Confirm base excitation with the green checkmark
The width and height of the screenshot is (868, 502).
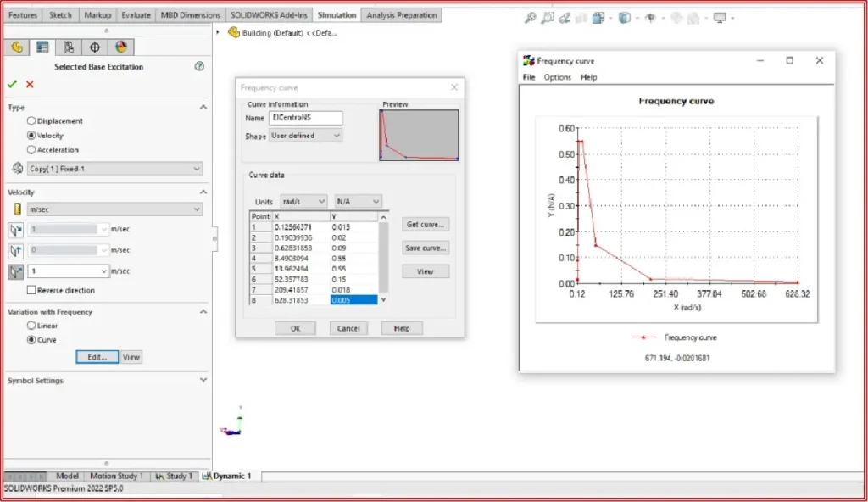pyautogui.click(x=12, y=84)
